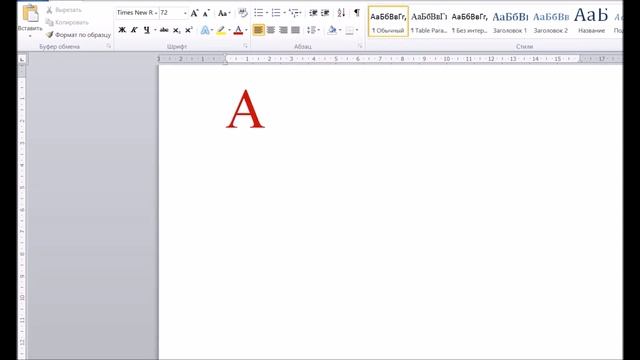Apply the Table Paragraph style
Viewport: 640px width, 360px height.
click(x=429, y=22)
